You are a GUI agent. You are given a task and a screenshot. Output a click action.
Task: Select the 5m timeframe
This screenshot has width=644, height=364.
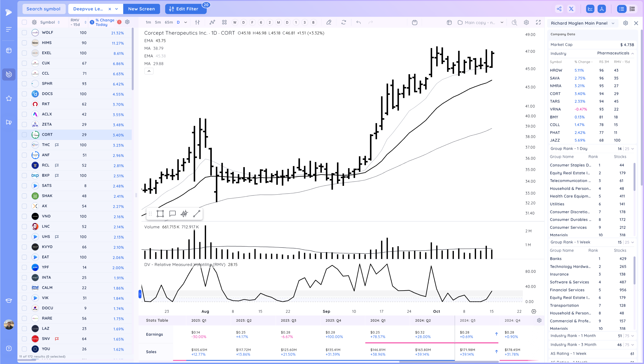pos(158,23)
